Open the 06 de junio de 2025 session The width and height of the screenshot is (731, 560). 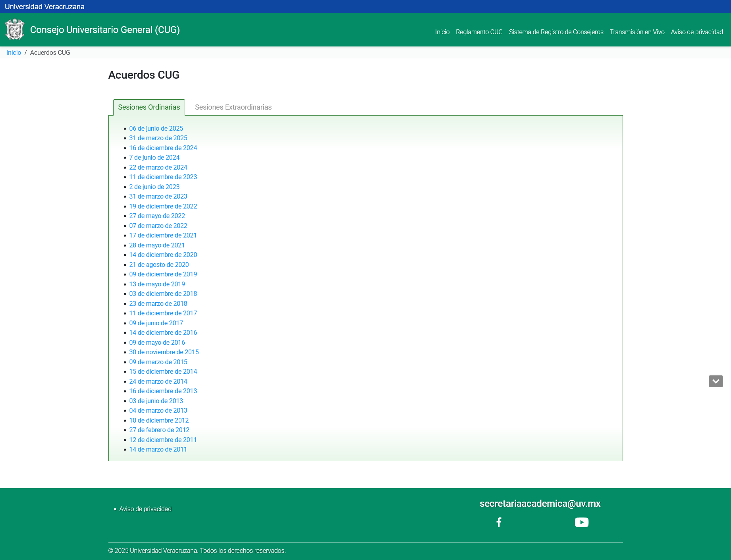click(x=156, y=128)
